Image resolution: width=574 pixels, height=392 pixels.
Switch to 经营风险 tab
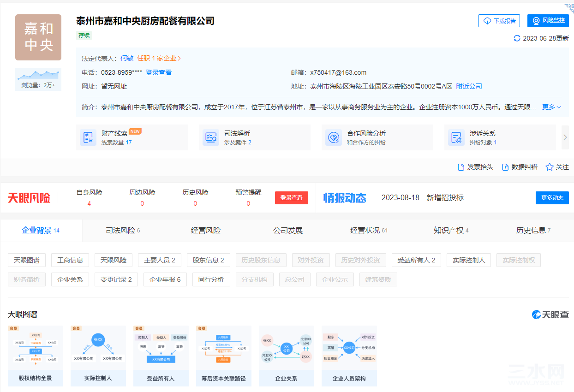pyautogui.click(x=206, y=230)
